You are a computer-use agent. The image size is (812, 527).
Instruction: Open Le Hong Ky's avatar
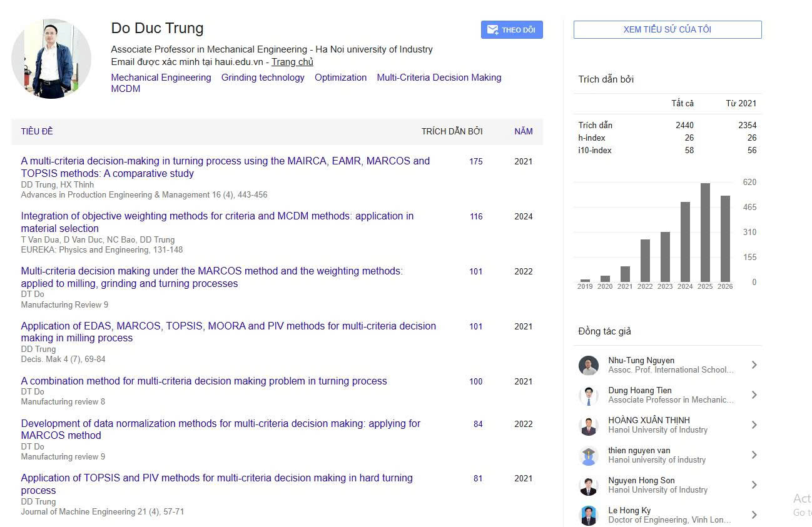589,515
